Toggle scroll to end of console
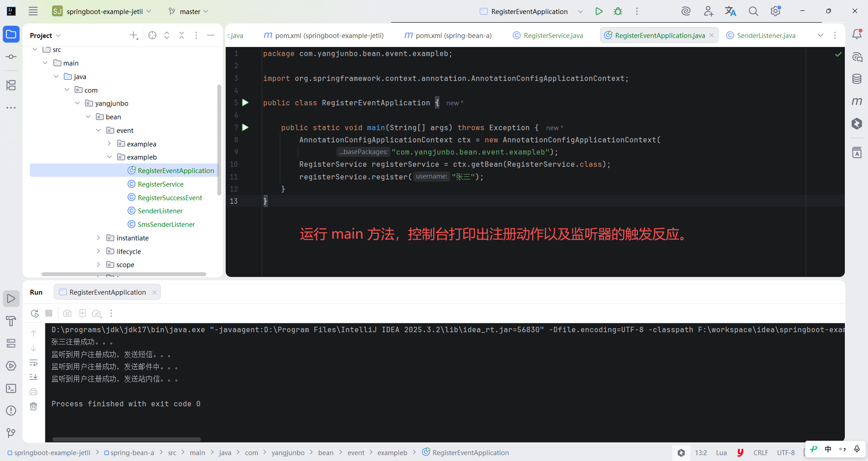This screenshot has width=868, height=461. point(33,377)
